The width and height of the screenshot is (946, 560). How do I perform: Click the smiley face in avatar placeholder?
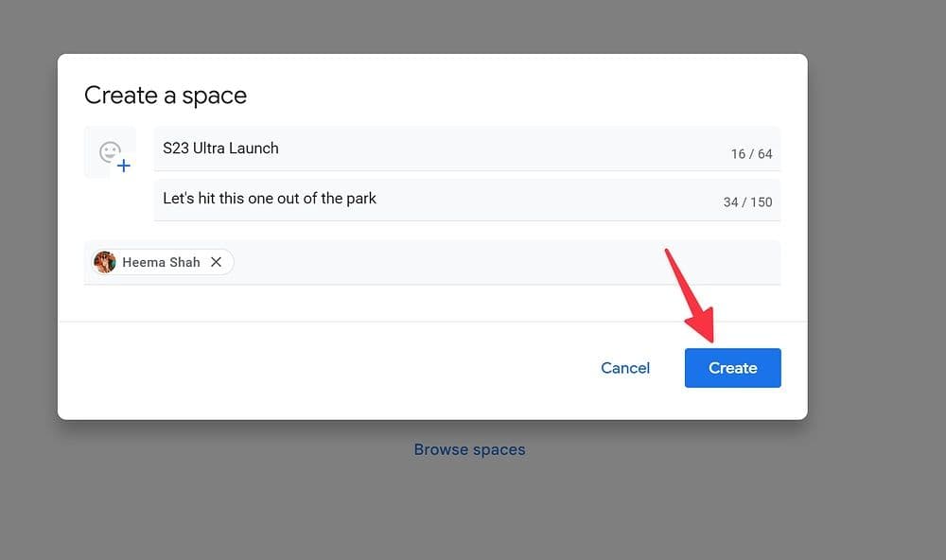click(109, 150)
